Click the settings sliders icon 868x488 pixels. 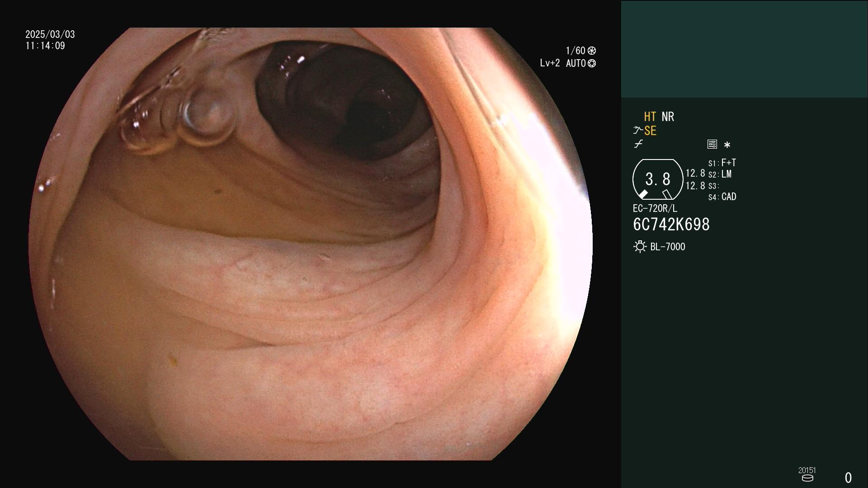712,144
